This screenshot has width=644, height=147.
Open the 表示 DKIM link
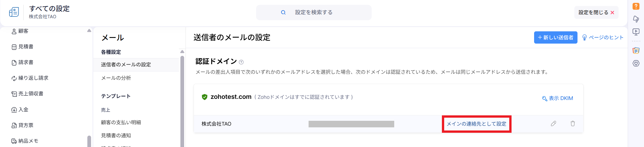[558, 98]
